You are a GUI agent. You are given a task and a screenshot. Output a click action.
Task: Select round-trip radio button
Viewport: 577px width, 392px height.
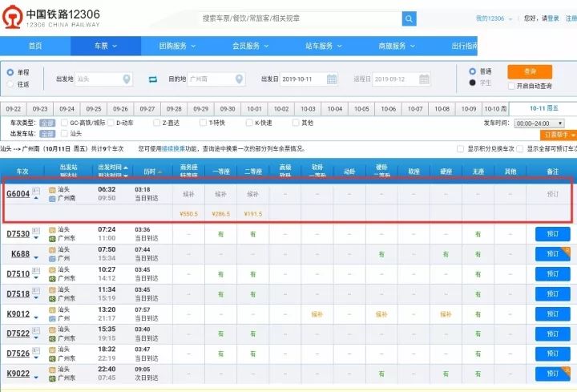click(10, 84)
